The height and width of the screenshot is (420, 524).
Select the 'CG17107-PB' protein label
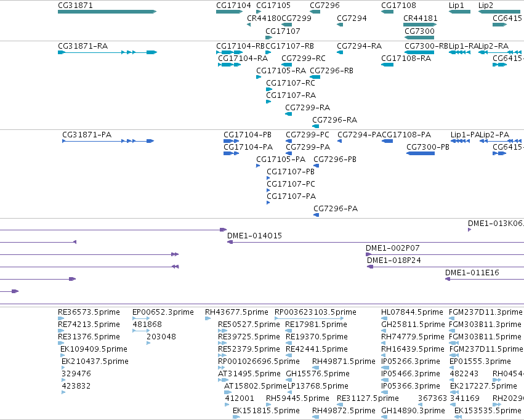[x=291, y=172]
